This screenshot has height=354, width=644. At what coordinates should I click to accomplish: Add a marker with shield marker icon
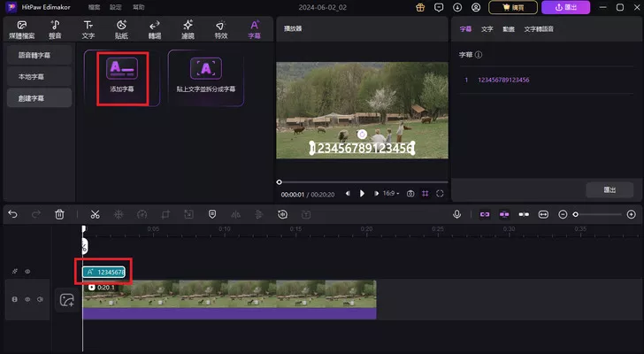click(212, 214)
